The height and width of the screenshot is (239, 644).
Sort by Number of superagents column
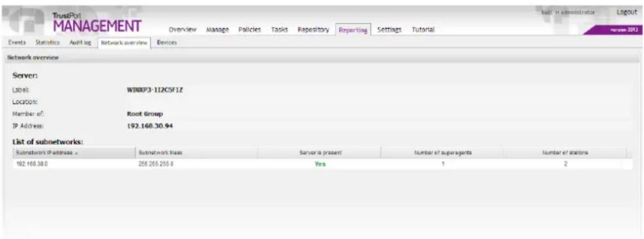442,152
